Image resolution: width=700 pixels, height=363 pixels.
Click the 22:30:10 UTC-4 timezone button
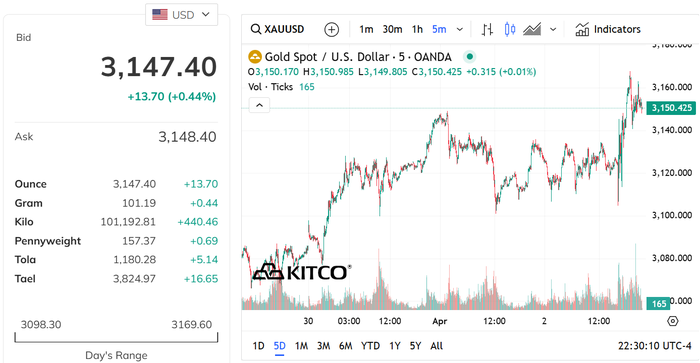654,346
